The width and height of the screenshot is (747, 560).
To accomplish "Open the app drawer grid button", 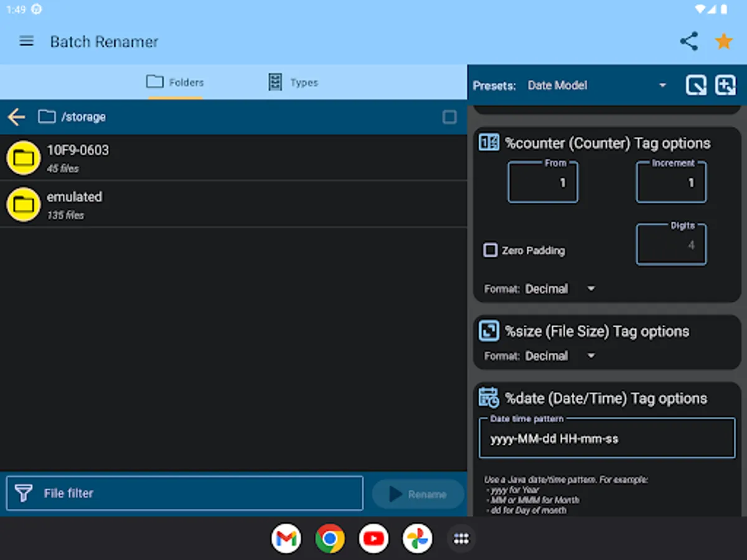I will (x=461, y=539).
